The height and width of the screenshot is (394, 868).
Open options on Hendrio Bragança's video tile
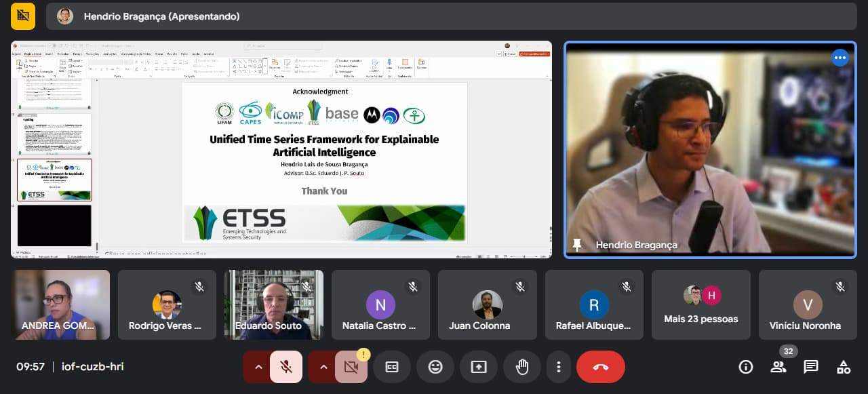tap(840, 58)
